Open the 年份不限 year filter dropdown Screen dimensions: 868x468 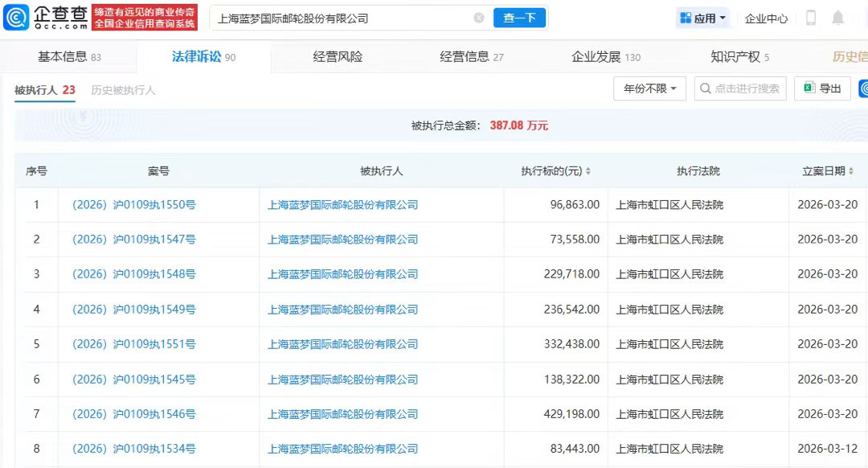[649, 88]
